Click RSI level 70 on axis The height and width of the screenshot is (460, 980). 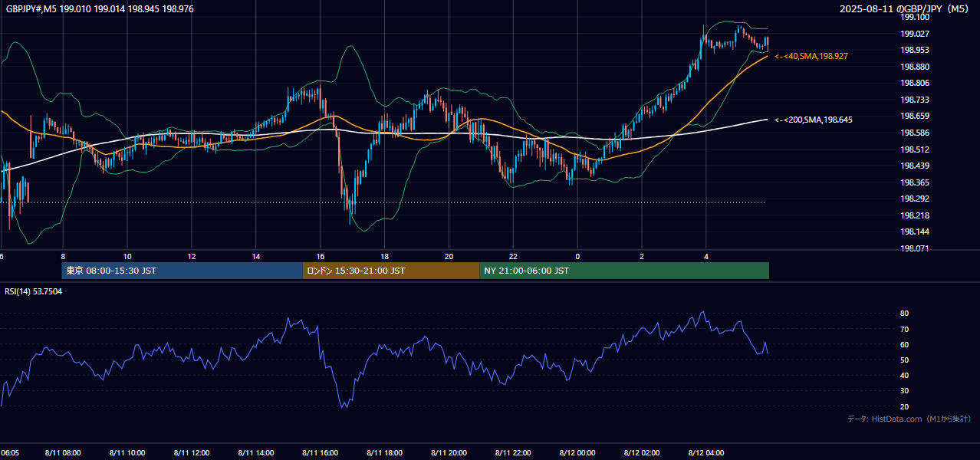click(x=904, y=329)
